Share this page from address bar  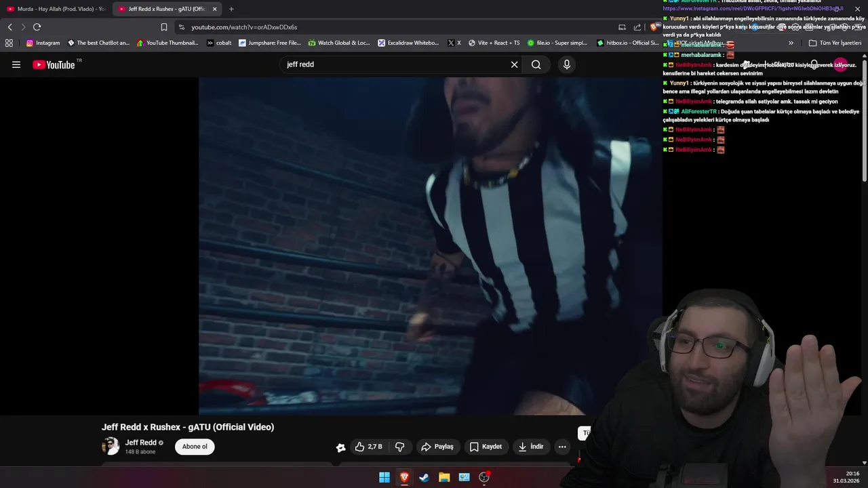click(637, 27)
